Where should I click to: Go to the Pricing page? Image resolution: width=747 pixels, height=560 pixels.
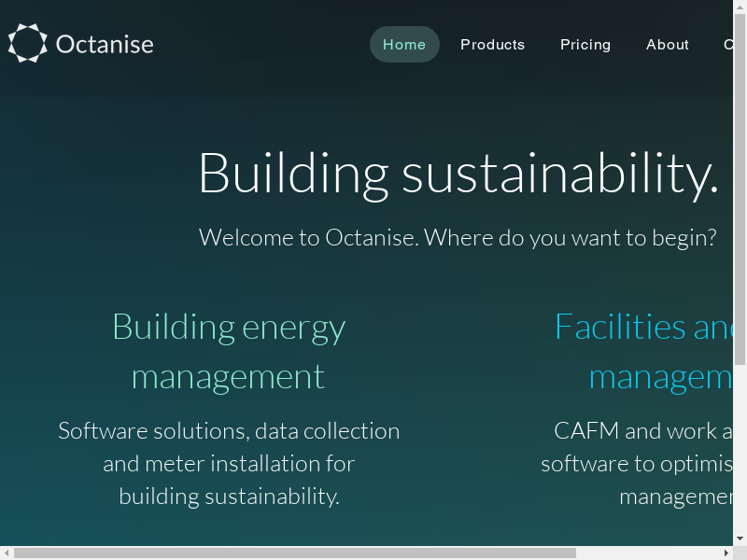[585, 45]
